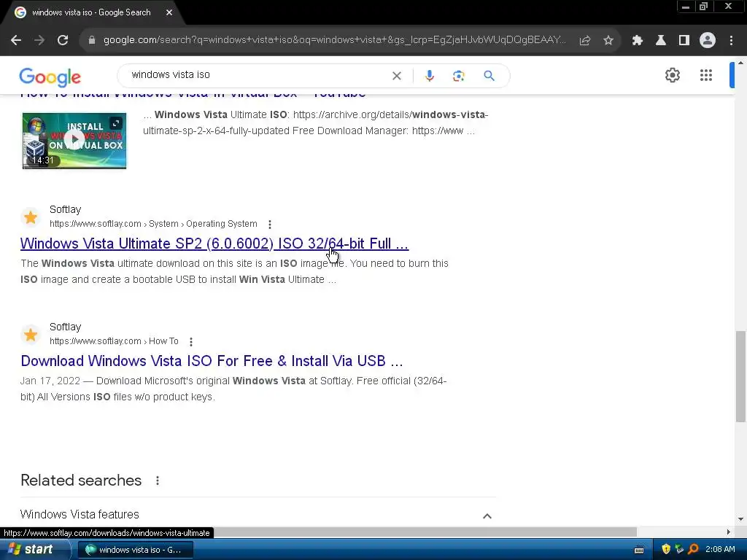Clear the search box with the X
This screenshot has width=747, height=560.
[x=397, y=76]
